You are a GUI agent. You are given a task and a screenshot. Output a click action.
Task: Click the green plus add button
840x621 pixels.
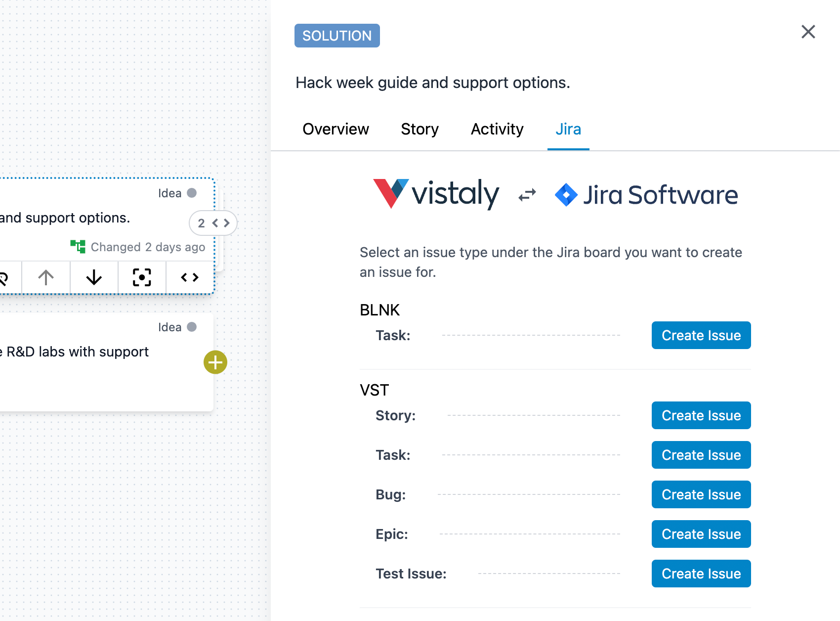(x=215, y=362)
